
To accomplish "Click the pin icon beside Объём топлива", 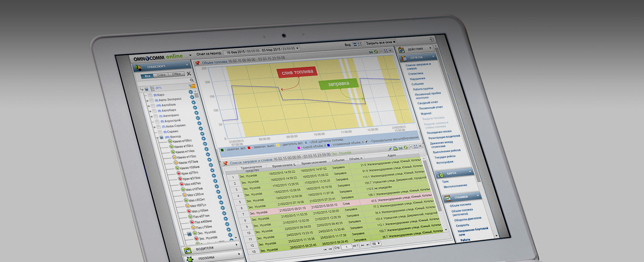I will pyautogui.click(x=197, y=63).
